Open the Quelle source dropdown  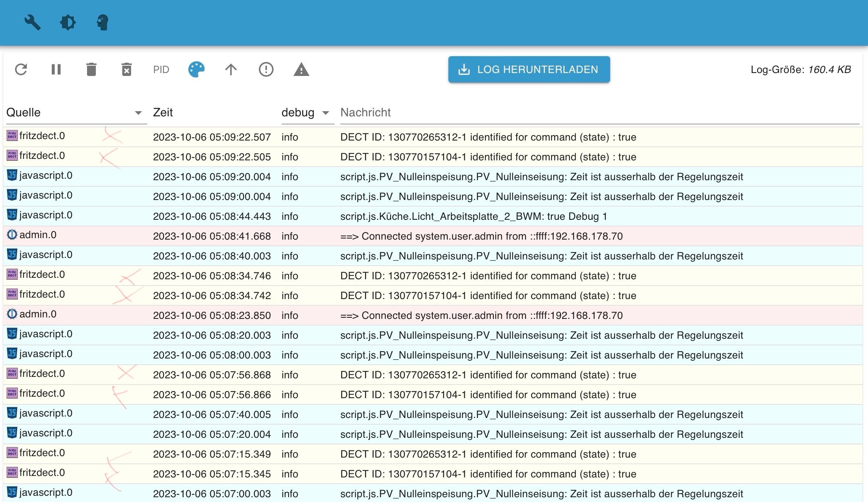138,113
